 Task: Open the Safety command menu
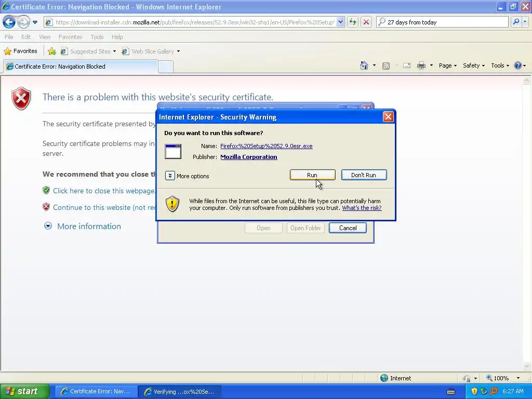coord(474,65)
